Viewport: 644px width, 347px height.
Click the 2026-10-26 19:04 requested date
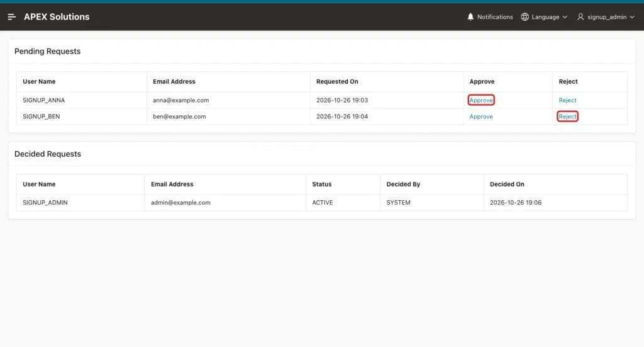tap(341, 117)
